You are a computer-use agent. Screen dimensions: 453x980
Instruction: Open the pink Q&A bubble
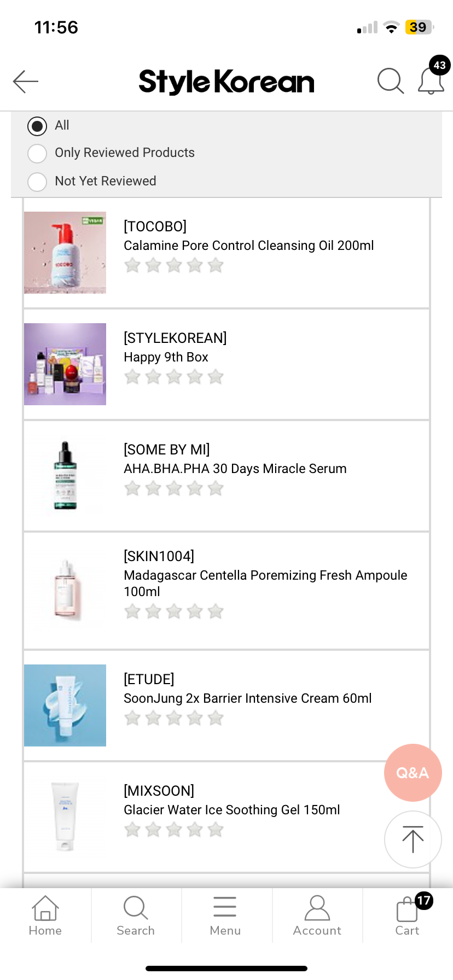tap(413, 772)
